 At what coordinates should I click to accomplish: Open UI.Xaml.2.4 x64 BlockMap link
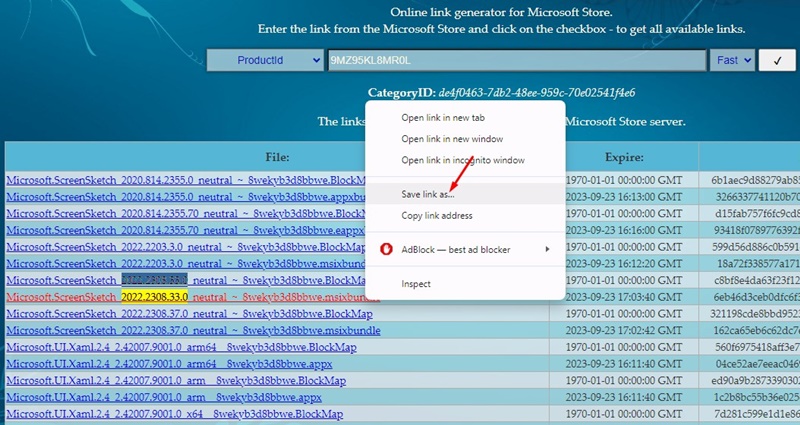click(x=174, y=414)
